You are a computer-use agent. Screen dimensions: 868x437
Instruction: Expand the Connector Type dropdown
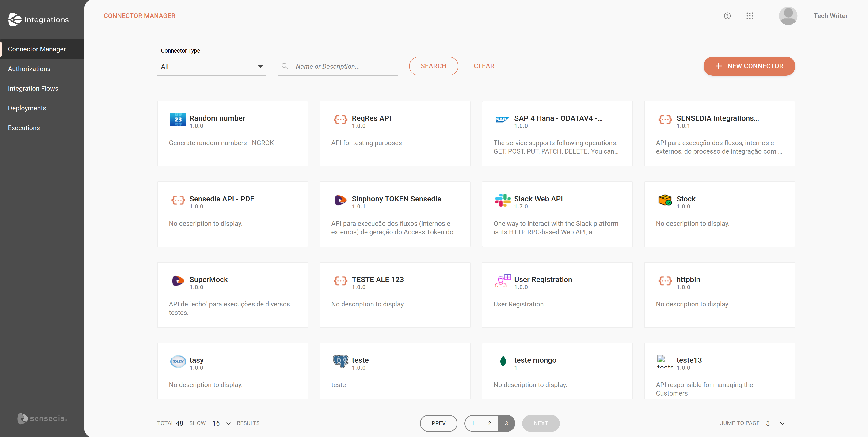[x=212, y=66]
